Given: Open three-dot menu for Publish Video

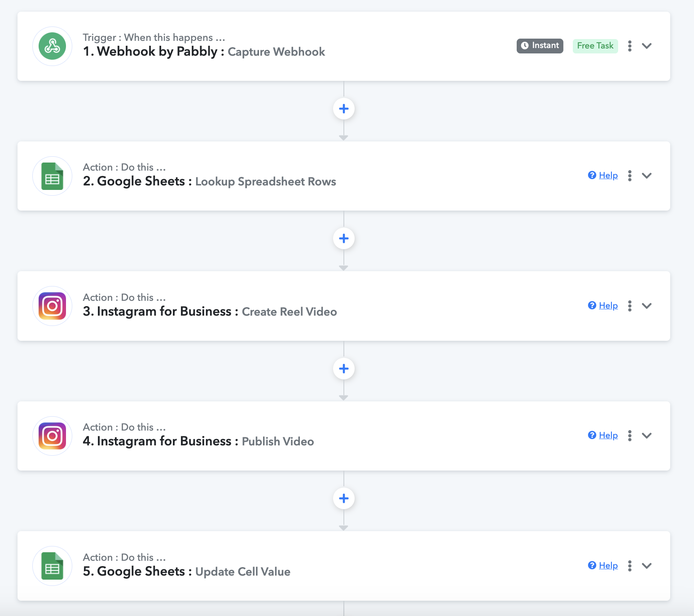Looking at the screenshot, I should tap(630, 436).
